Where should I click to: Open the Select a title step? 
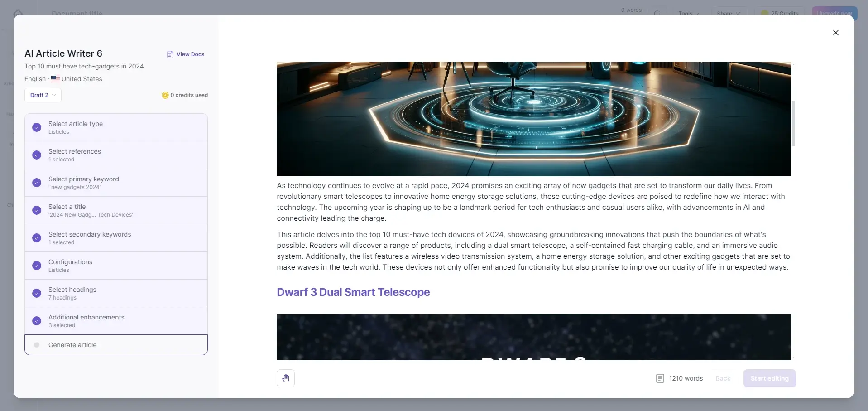click(116, 210)
